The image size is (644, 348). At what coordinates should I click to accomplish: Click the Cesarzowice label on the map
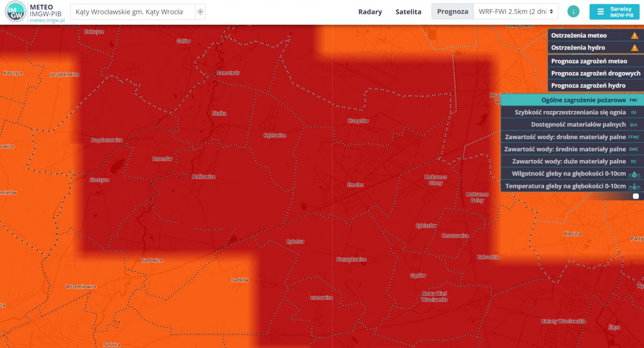click(x=455, y=236)
